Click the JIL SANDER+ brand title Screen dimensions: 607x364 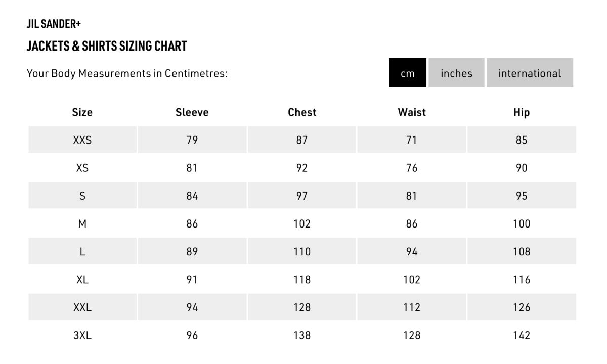(x=54, y=24)
